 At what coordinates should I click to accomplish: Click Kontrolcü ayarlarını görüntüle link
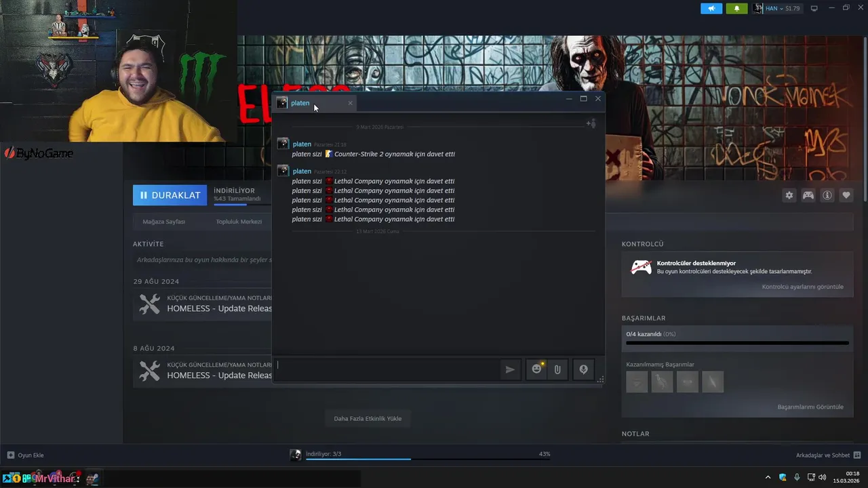click(x=803, y=287)
